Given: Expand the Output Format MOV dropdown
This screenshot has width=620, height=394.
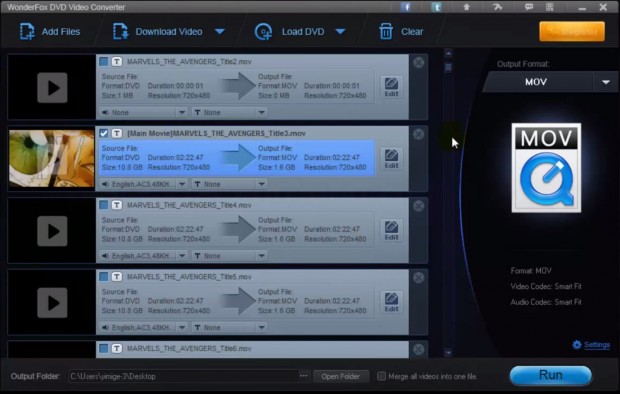Looking at the screenshot, I should (606, 82).
